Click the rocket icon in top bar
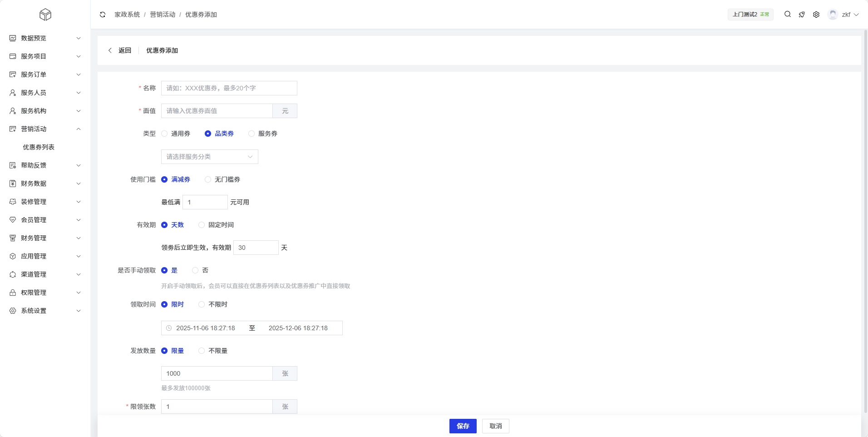This screenshot has height=437, width=868. (x=802, y=15)
